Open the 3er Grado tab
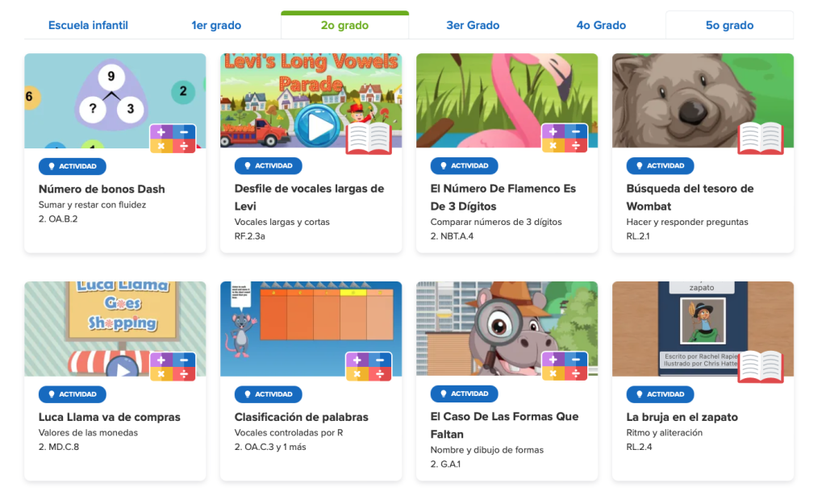The image size is (826, 504). coord(473,25)
